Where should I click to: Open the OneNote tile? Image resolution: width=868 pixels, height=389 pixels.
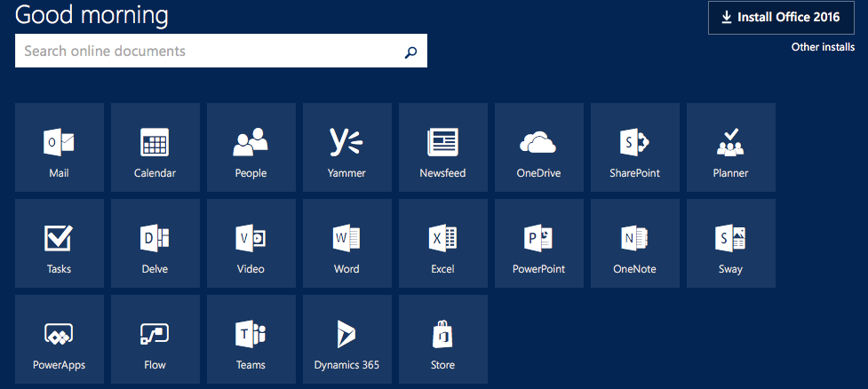pyautogui.click(x=635, y=243)
